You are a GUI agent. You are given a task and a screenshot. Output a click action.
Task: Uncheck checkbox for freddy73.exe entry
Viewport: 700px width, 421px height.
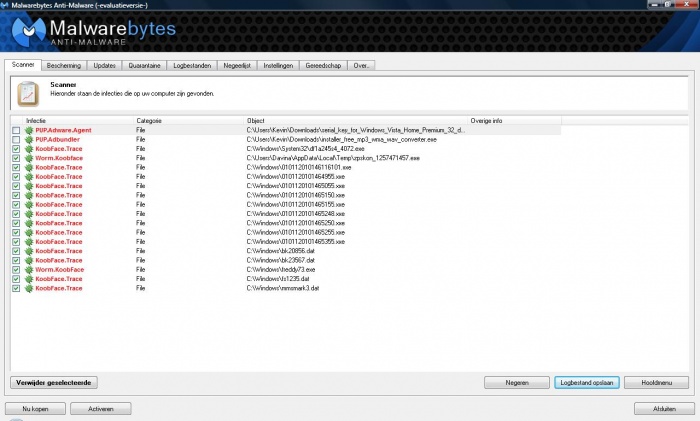click(x=16, y=270)
